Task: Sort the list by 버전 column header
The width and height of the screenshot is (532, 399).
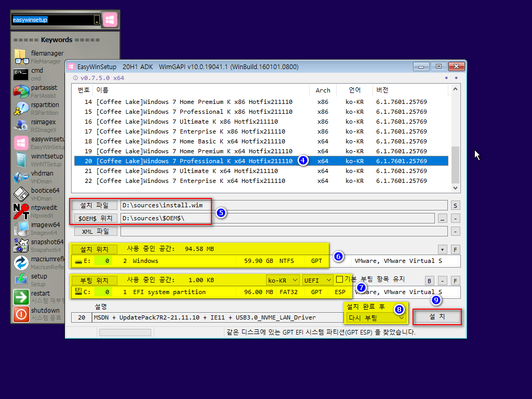Action: [410, 90]
